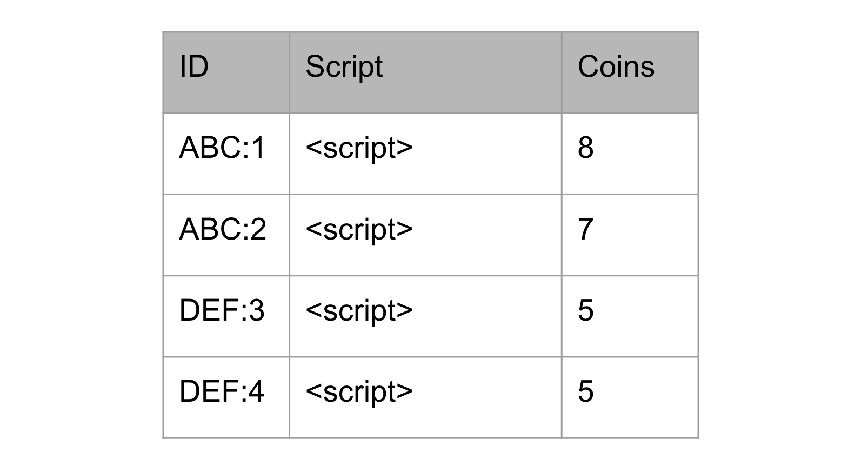Click the script cell in row DEF:3
Screen dimensions: 868x452
(x=425, y=316)
